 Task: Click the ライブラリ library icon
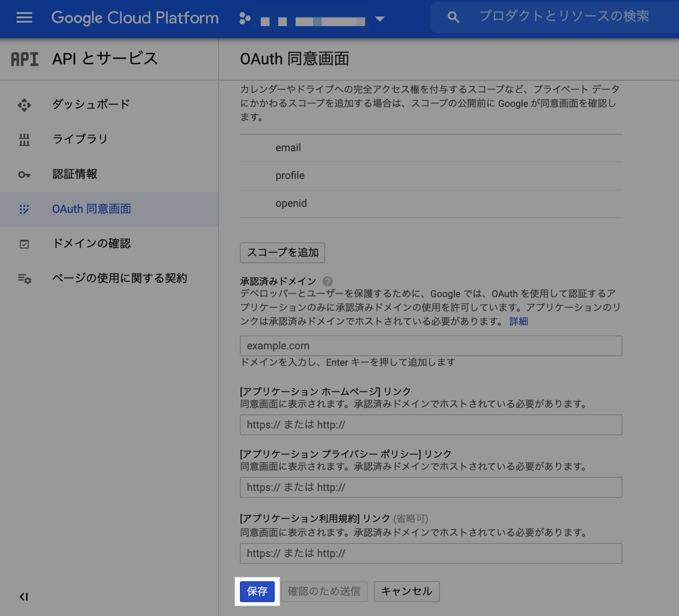(x=24, y=140)
